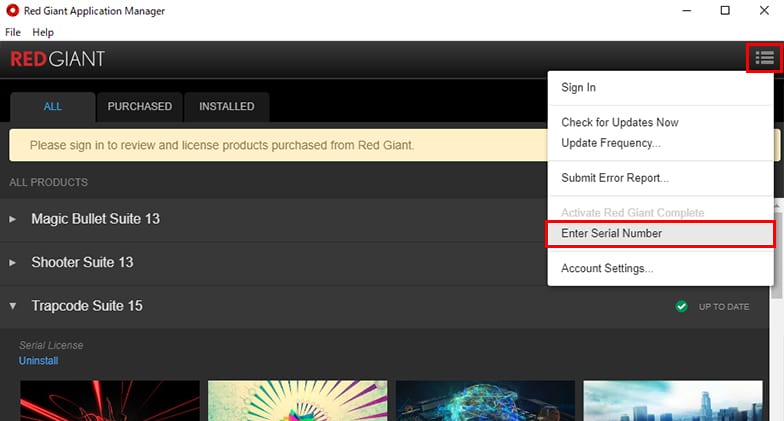Switch to the Purchased tab
This screenshot has width=784, height=421.
[139, 107]
